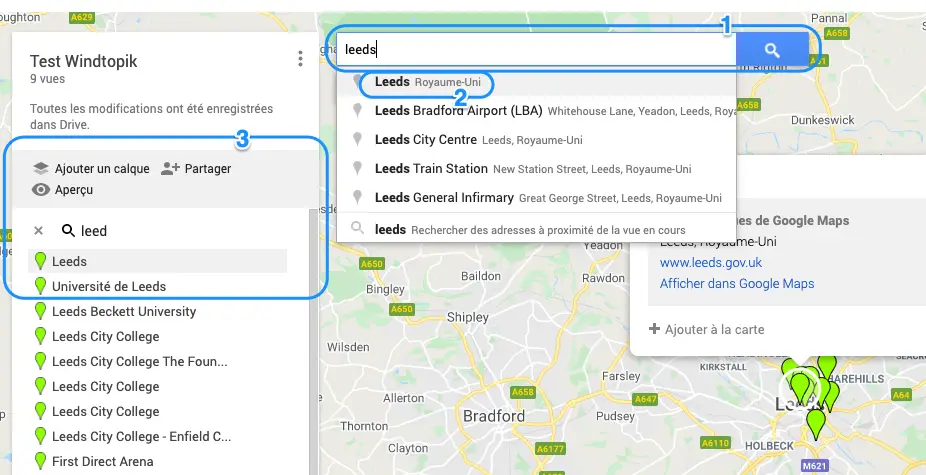Click Afficher dans Google Maps link

(736, 284)
